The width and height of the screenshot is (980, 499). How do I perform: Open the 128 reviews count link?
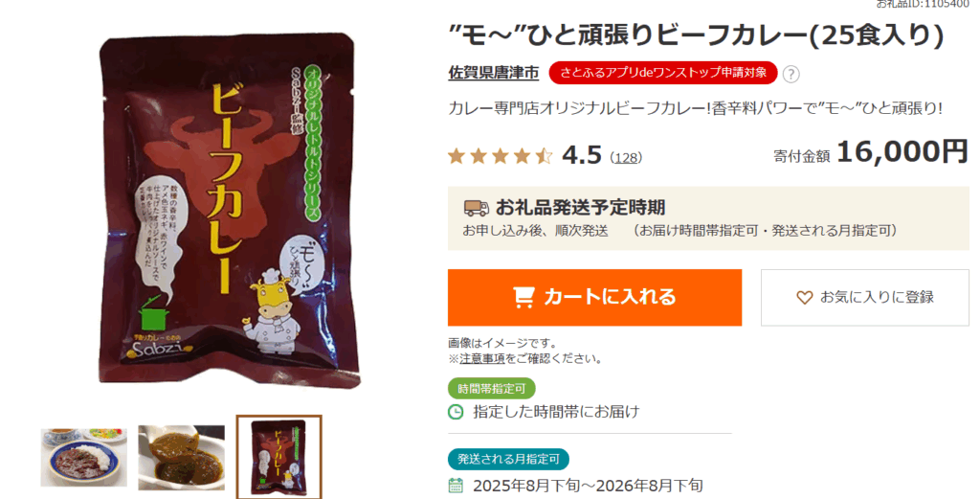[x=626, y=158]
